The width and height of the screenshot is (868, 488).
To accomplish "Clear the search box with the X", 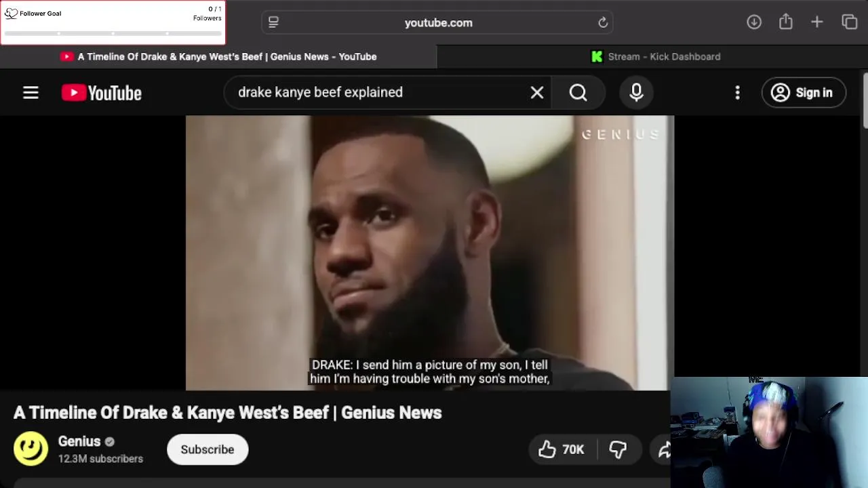I will click(x=536, y=92).
